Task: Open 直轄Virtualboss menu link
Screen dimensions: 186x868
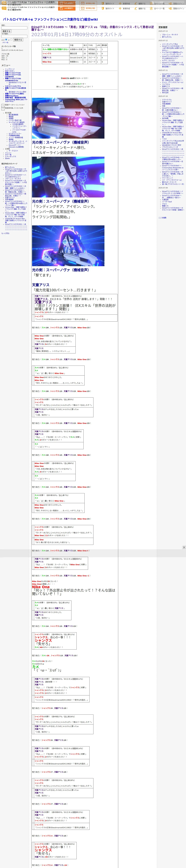Action: coord(12,96)
